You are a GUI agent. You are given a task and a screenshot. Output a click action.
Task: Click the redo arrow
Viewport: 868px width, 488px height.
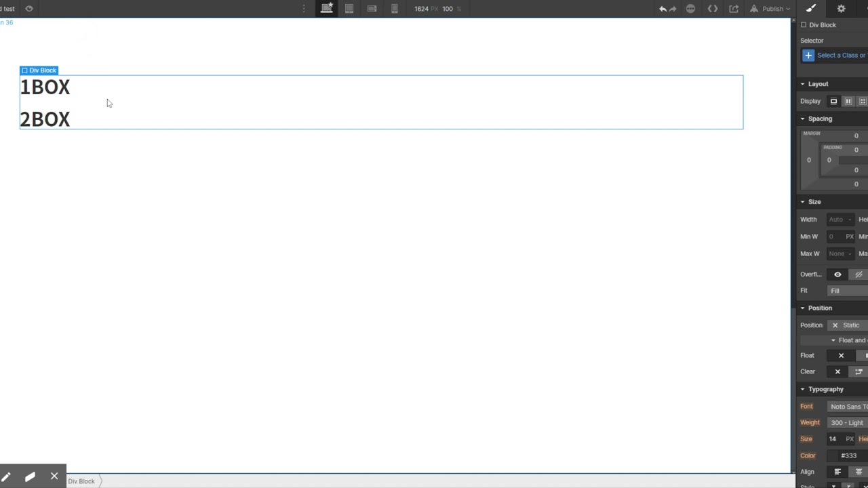tap(673, 9)
